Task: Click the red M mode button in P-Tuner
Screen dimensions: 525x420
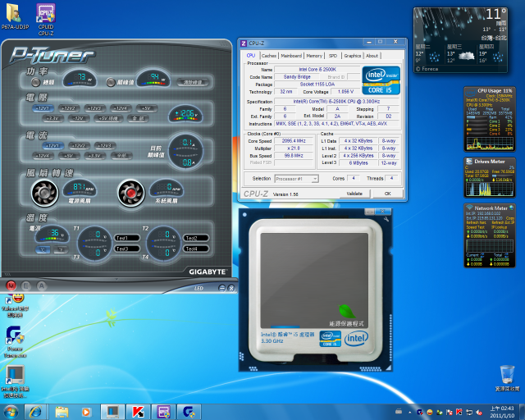Action: click(11, 285)
